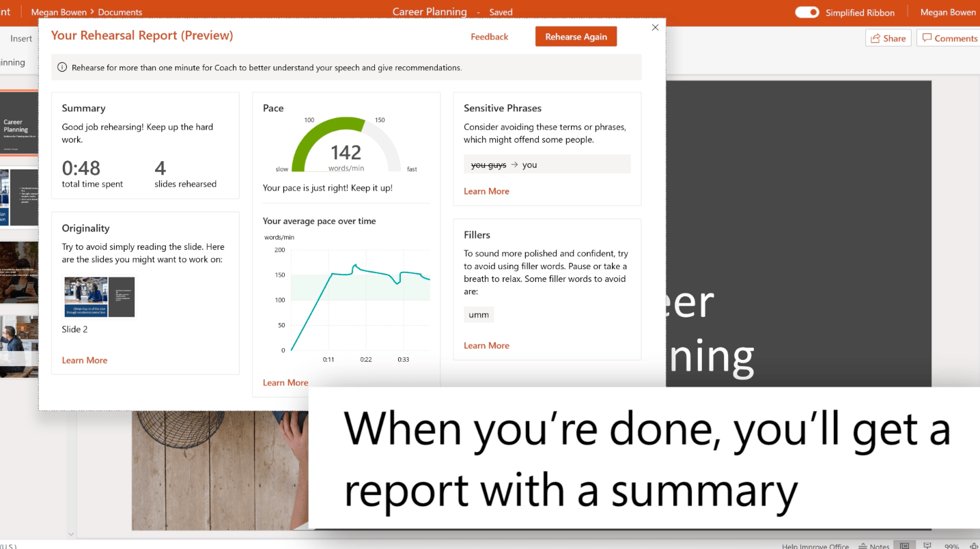Image resolution: width=980 pixels, height=549 pixels.
Task: Open Documents folder in breadcrumb
Action: 120,12
